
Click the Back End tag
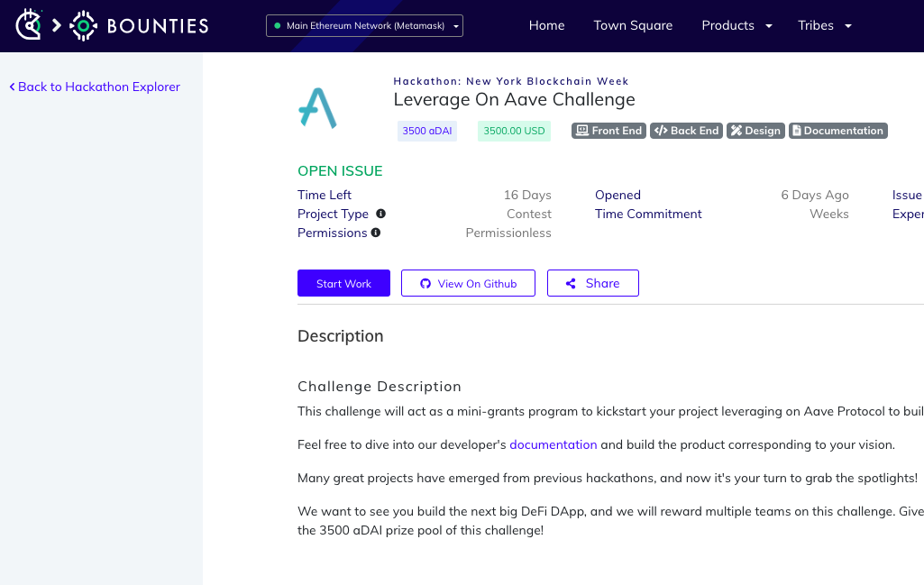[686, 131]
